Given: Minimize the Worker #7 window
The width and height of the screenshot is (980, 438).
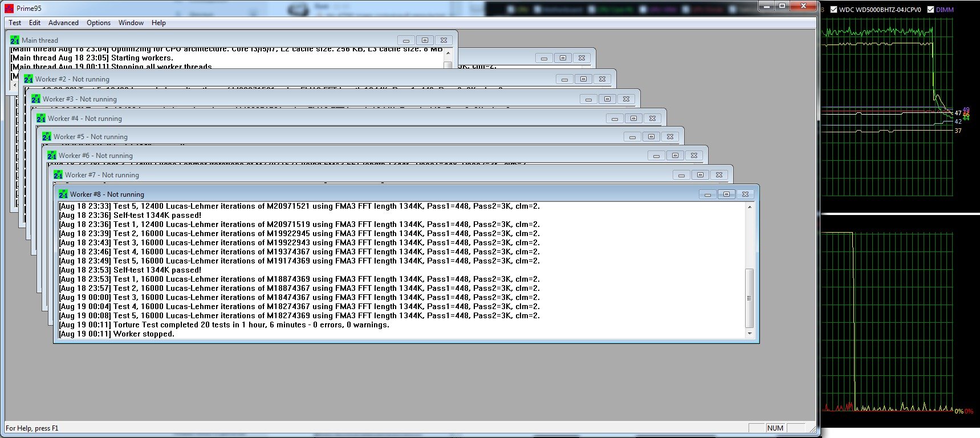Looking at the screenshot, I should point(681,175).
